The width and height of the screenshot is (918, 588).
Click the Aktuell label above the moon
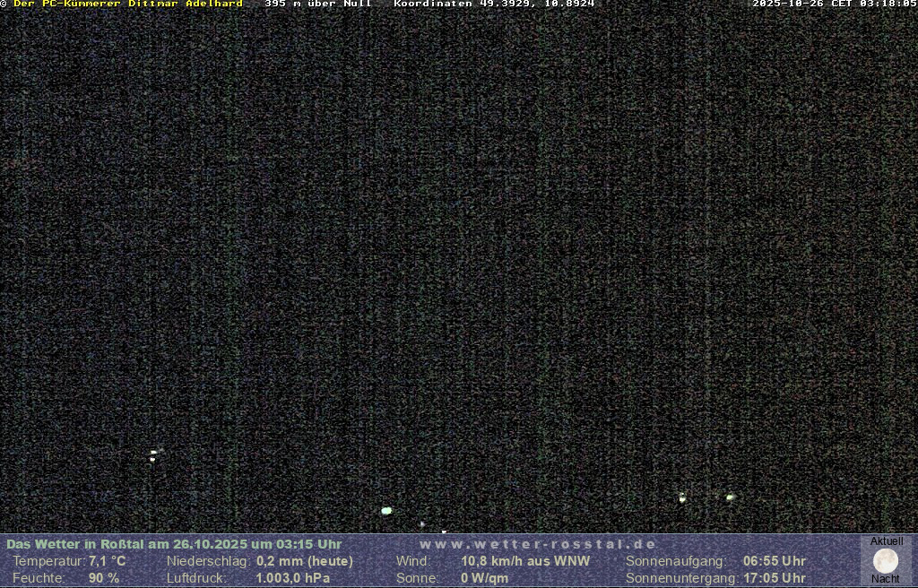[x=887, y=541]
